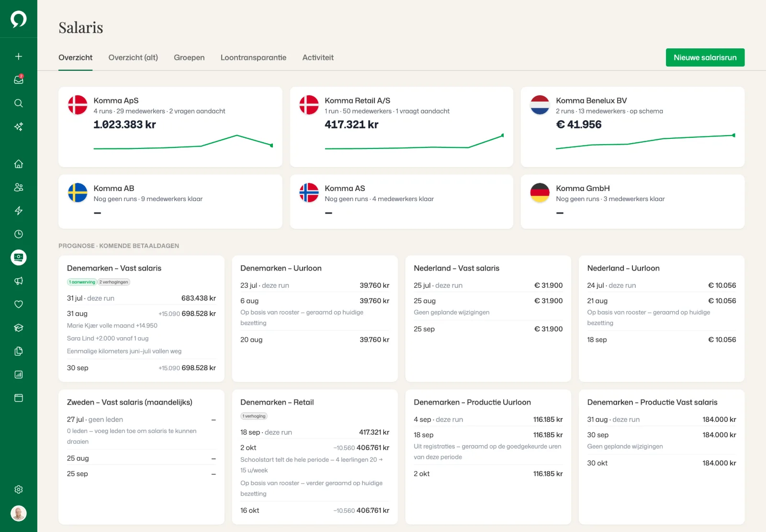This screenshot has width=766, height=532.
Task: Open the Denemarken – Productie Uurloon heading
Action: (x=472, y=402)
